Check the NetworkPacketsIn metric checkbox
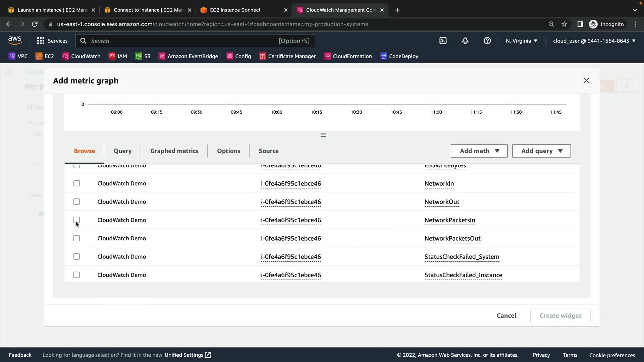Screen dimensions: 644x362 (x=76, y=220)
